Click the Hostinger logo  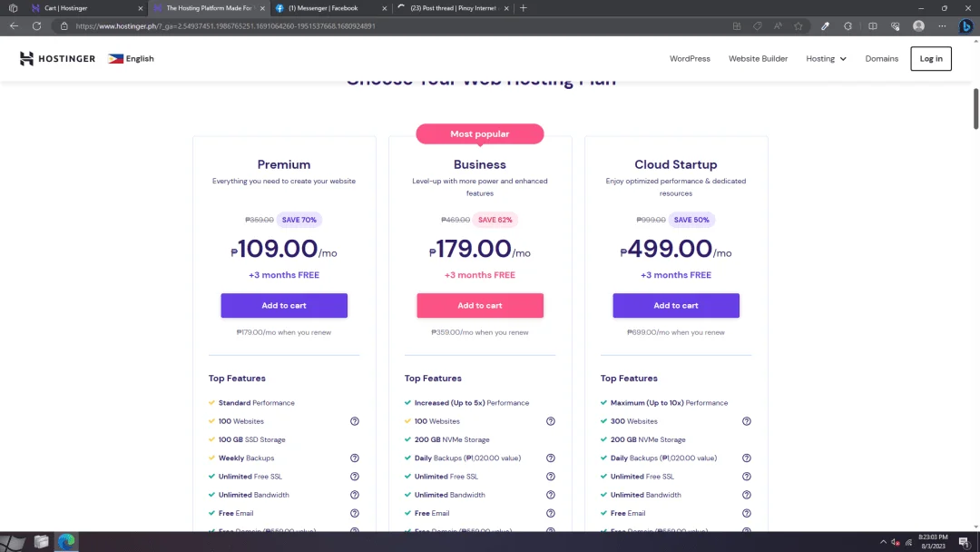[57, 59]
